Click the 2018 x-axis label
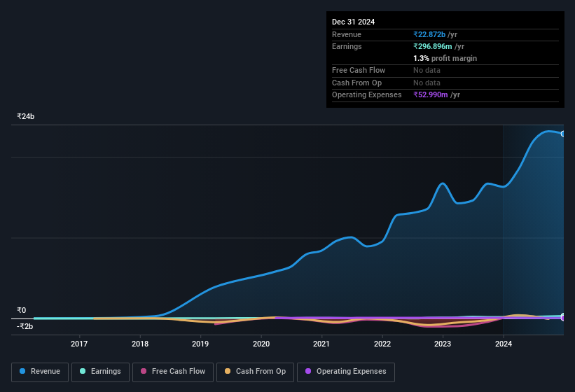 [140, 344]
